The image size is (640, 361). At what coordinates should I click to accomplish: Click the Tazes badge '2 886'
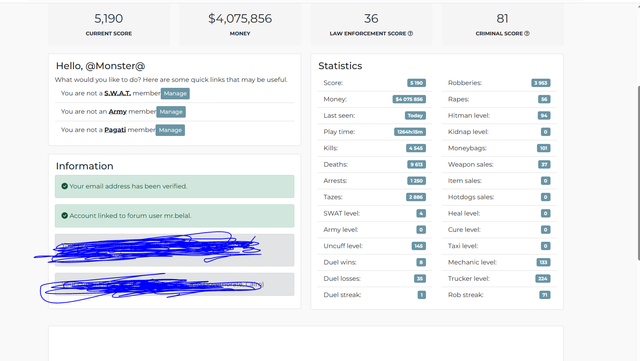coord(416,197)
